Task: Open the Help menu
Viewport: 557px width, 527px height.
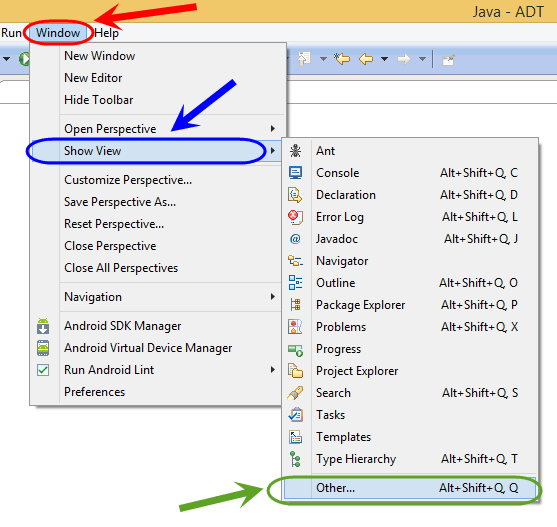Action: coord(106,33)
